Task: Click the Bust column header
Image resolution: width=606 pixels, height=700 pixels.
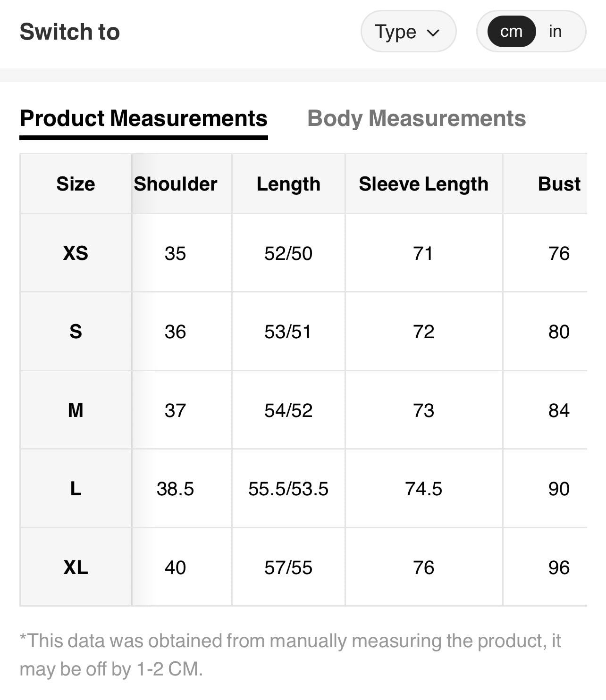Action: 559,183
